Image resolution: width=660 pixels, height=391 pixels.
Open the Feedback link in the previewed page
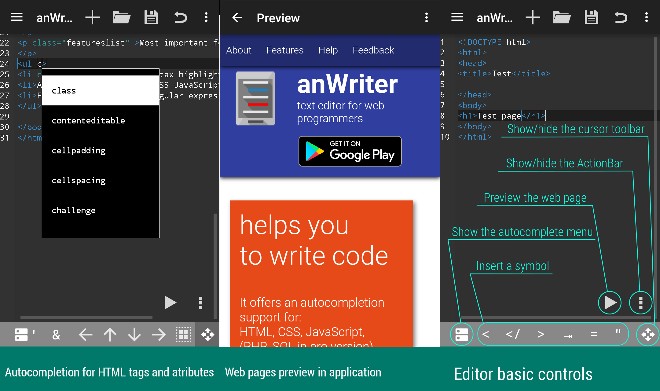373,50
